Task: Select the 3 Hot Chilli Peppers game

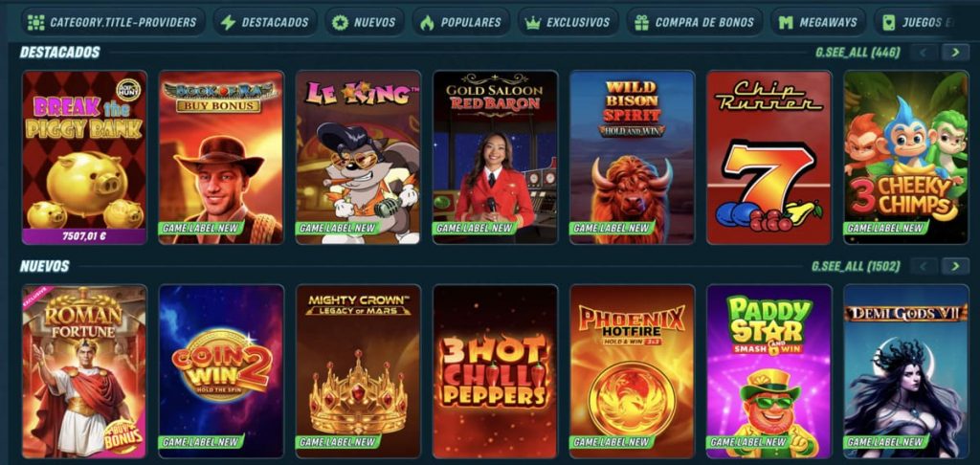Action: click(x=495, y=371)
